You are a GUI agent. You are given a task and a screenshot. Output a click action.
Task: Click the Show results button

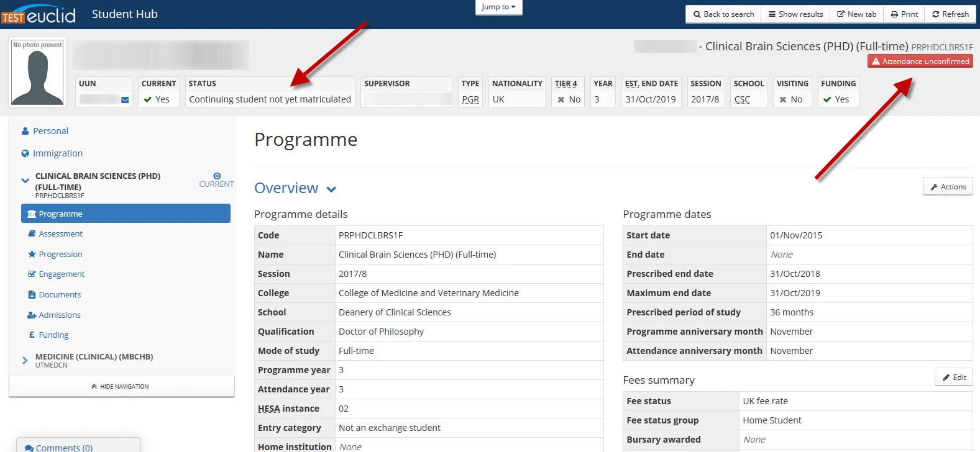pyautogui.click(x=795, y=14)
